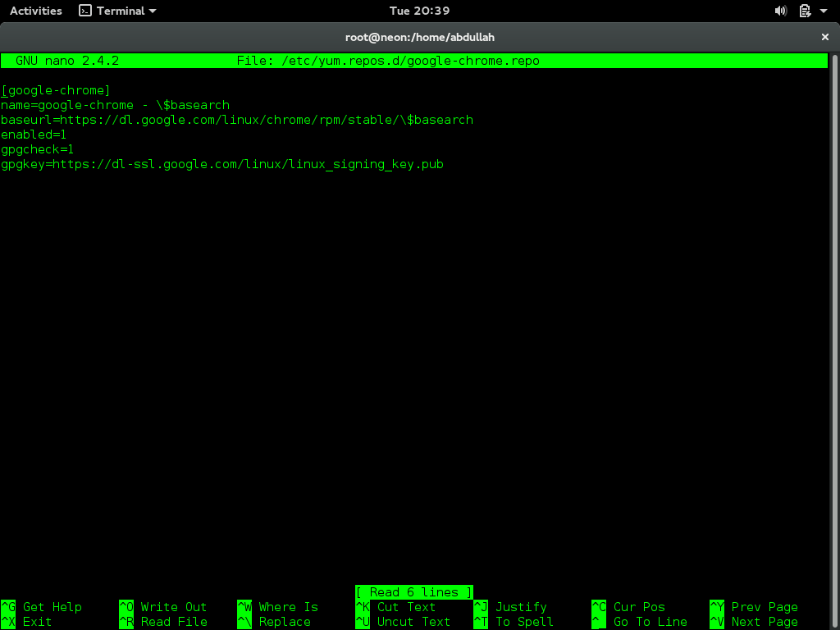Click the Terminal icon in top bar
840x630 pixels.
tap(85, 11)
